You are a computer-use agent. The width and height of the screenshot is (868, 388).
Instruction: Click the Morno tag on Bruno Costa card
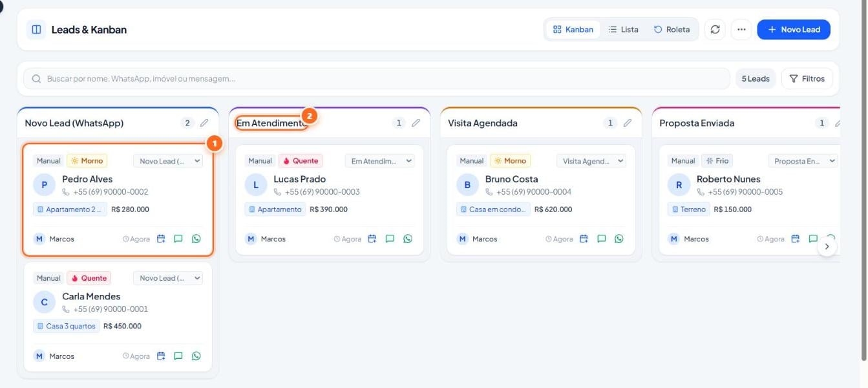point(510,161)
